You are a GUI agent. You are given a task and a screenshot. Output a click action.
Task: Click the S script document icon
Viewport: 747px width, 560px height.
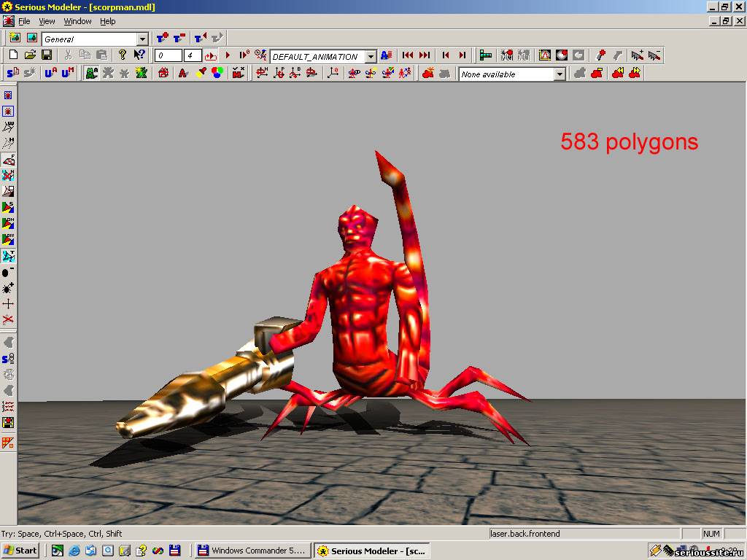pyautogui.click(x=13, y=73)
